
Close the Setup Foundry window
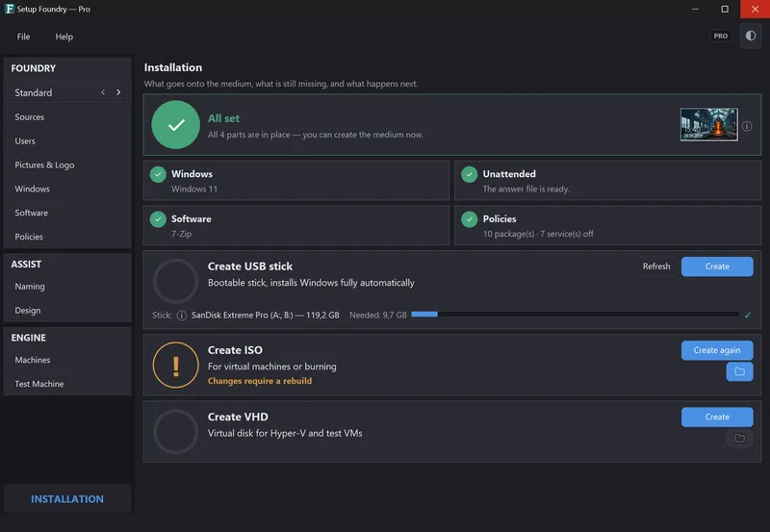(755, 9)
